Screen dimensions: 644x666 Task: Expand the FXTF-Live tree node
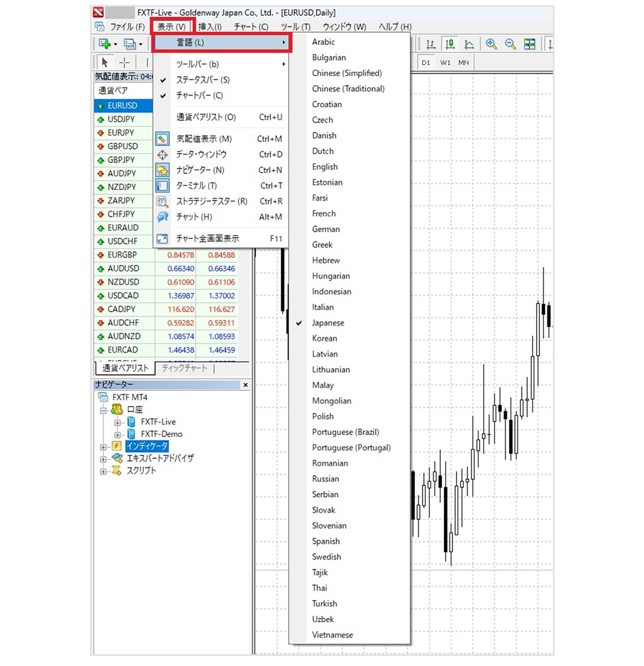click(x=118, y=422)
